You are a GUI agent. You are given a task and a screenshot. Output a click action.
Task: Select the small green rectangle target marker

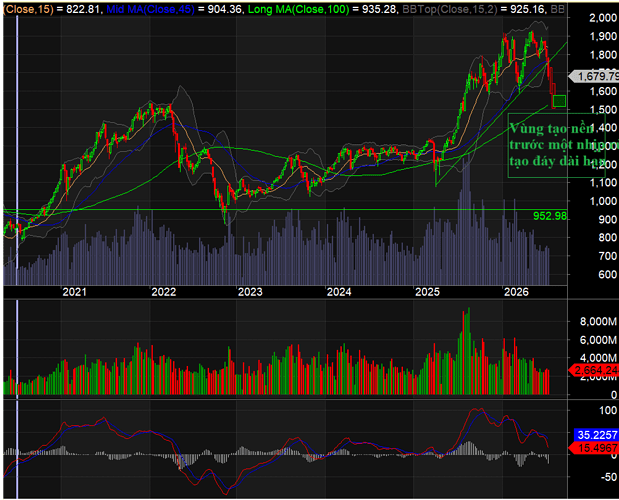(x=559, y=101)
